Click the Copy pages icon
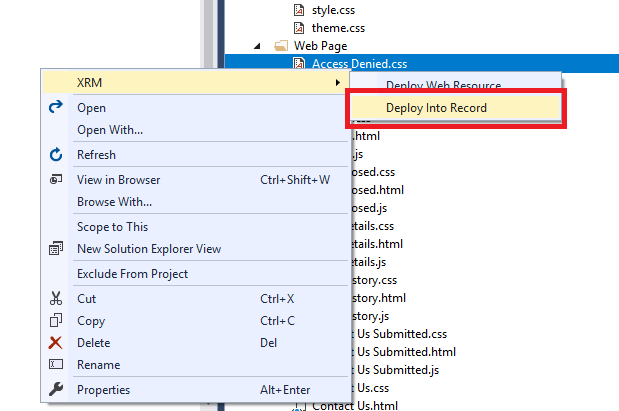Viewport: 619px width, 411px height. [x=56, y=321]
